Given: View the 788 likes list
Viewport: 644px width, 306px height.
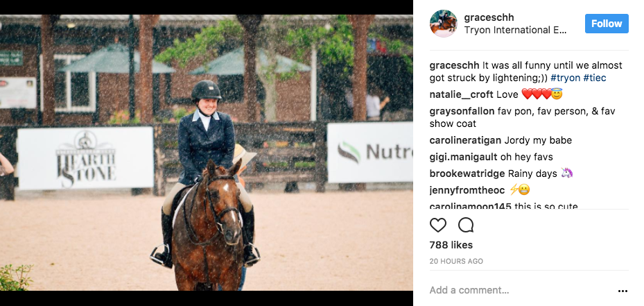Looking at the screenshot, I should tap(451, 245).
